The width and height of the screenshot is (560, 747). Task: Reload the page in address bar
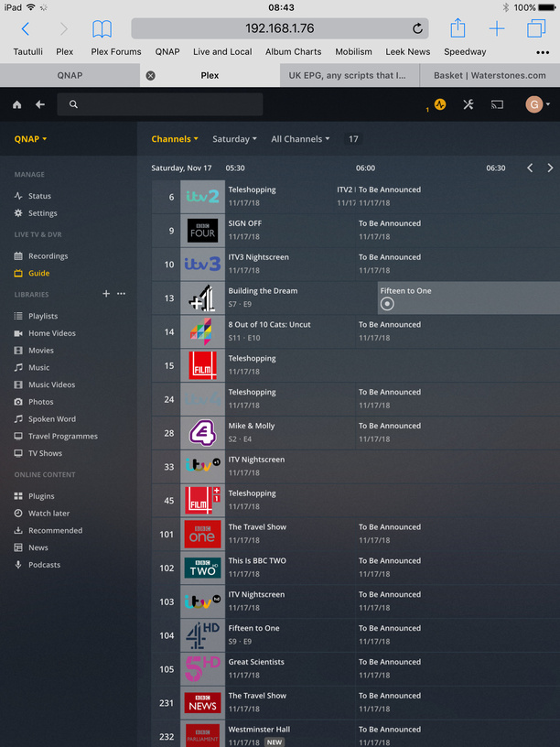417,28
